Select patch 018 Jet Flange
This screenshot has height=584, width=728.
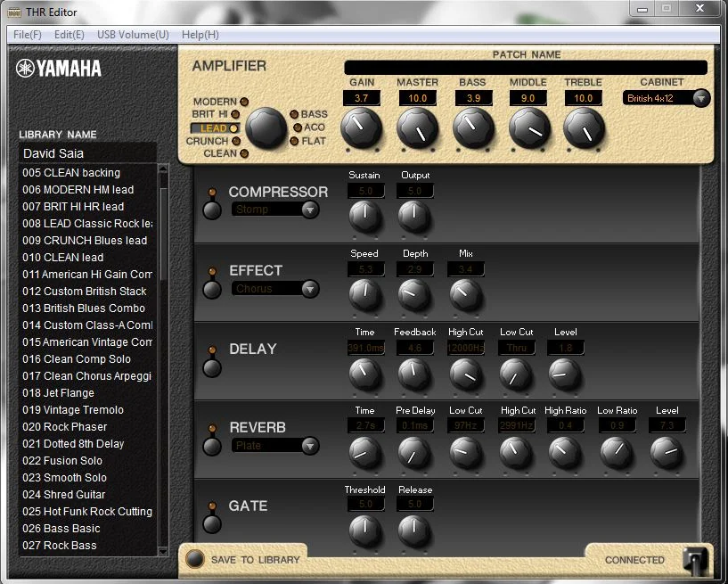(x=87, y=392)
